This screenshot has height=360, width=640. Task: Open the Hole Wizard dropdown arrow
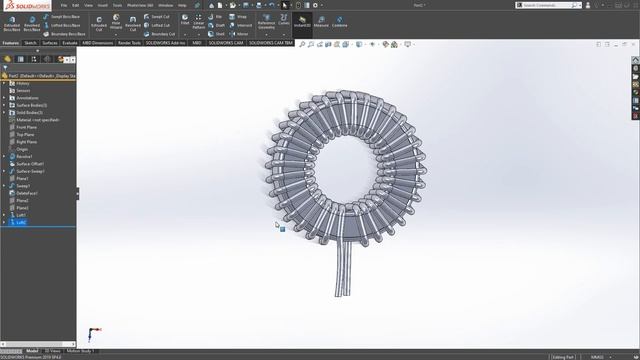tap(116, 35)
